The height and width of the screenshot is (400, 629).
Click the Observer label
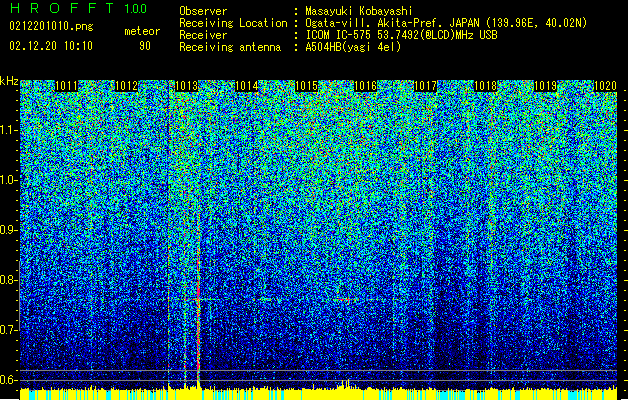[x=203, y=11]
